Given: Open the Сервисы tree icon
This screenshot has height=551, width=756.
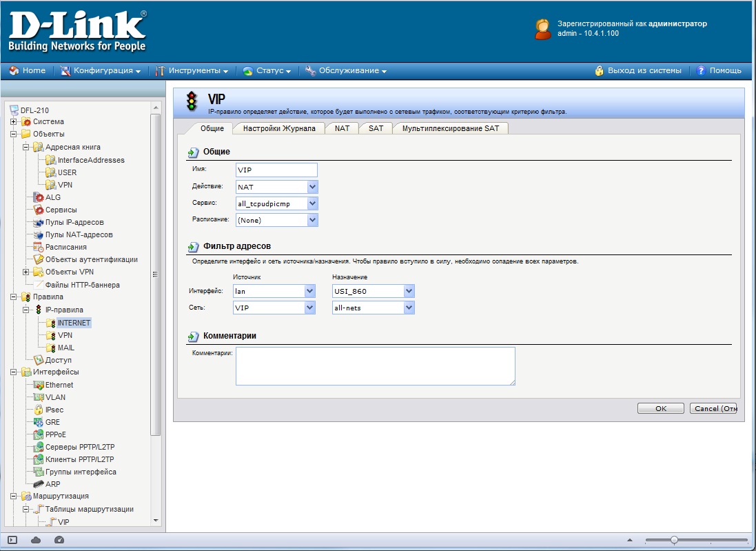Looking at the screenshot, I should tap(39, 210).
